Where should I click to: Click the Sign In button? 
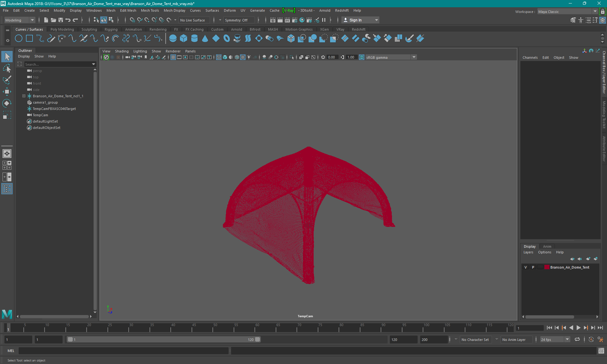point(355,20)
